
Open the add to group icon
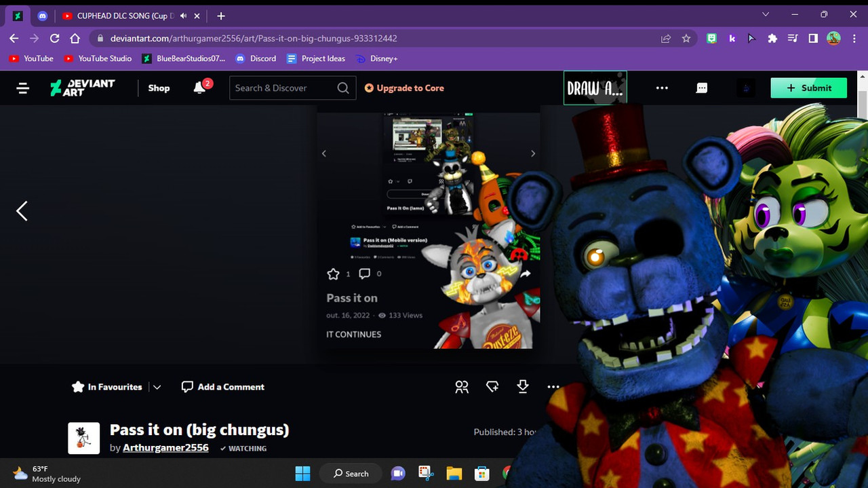point(462,387)
